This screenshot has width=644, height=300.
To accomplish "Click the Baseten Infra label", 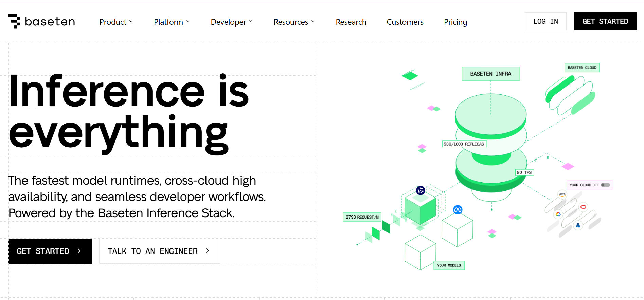I will point(490,74).
